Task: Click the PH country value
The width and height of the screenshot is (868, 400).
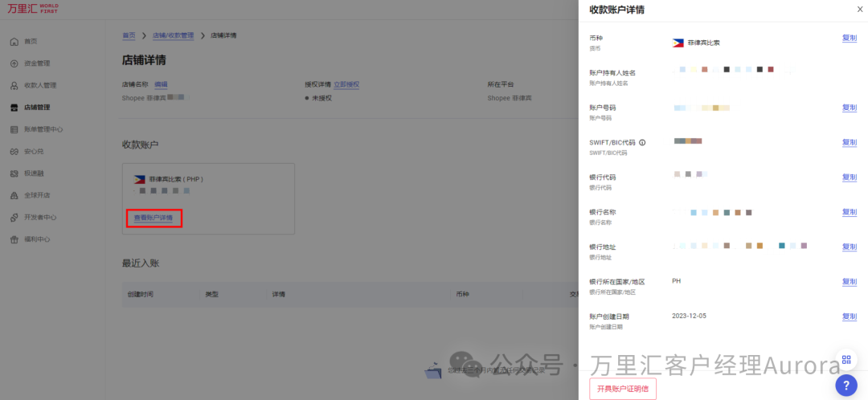Action: (x=677, y=281)
